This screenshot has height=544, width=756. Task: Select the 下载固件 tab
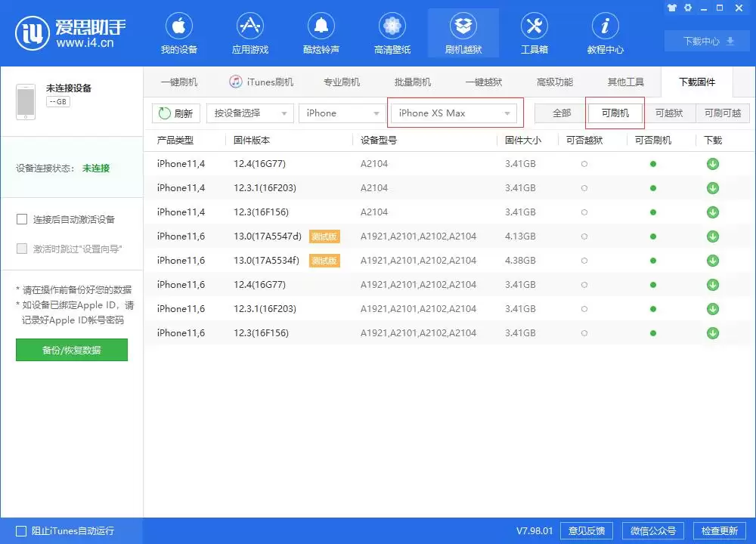(x=697, y=82)
